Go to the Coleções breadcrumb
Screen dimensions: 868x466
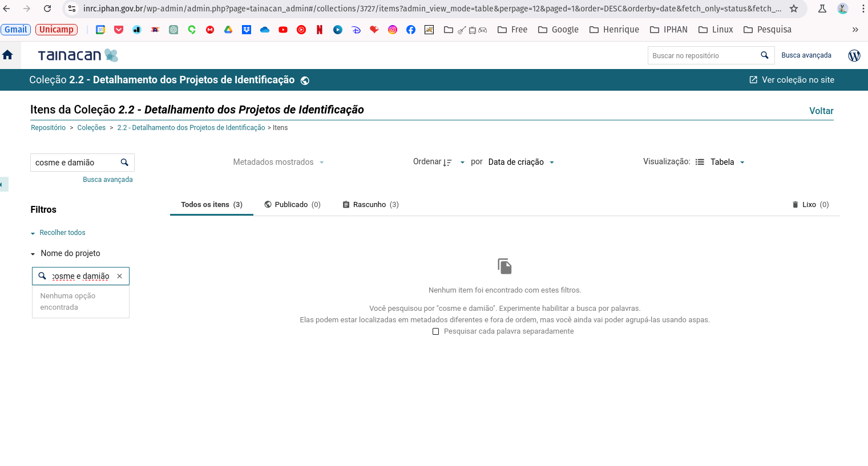[91, 128]
